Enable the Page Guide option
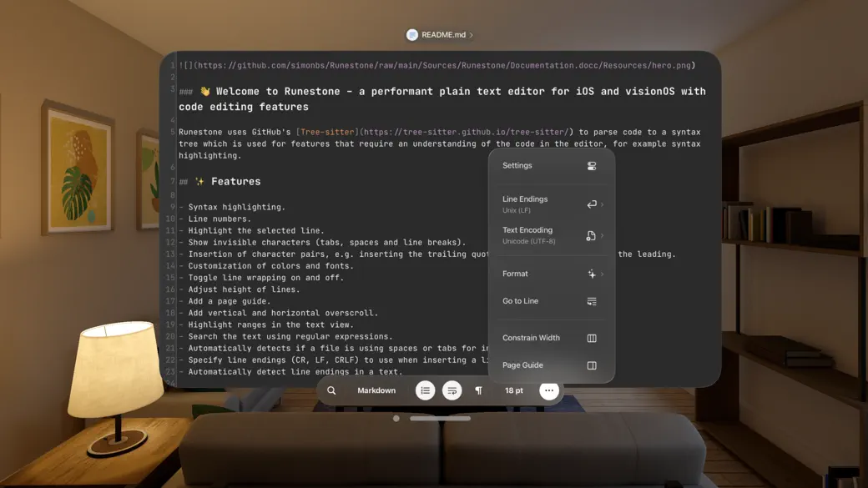 [551, 365]
